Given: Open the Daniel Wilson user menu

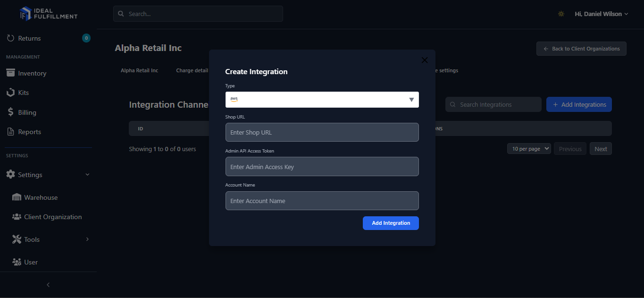Looking at the screenshot, I should 601,14.
